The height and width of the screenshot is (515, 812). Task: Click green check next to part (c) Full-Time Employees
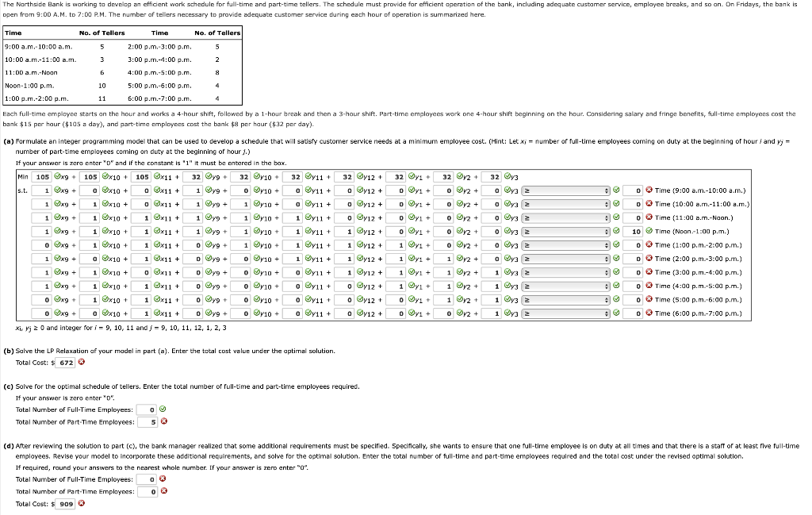[163, 409]
